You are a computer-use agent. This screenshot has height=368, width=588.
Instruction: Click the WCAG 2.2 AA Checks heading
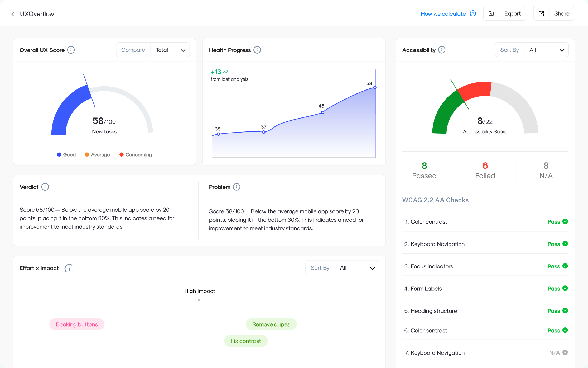[435, 200]
